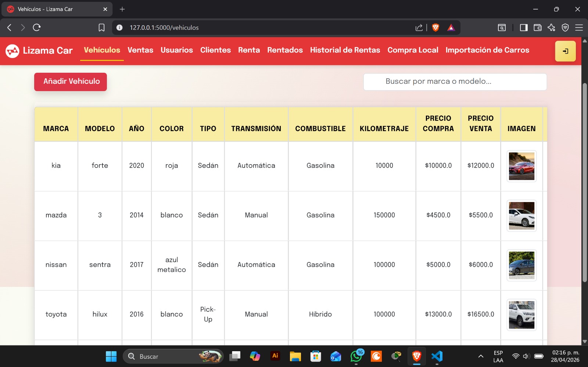Click the Añadir Vehículo button
Image resolution: width=588 pixels, height=367 pixels.
[x=71, y=82]
